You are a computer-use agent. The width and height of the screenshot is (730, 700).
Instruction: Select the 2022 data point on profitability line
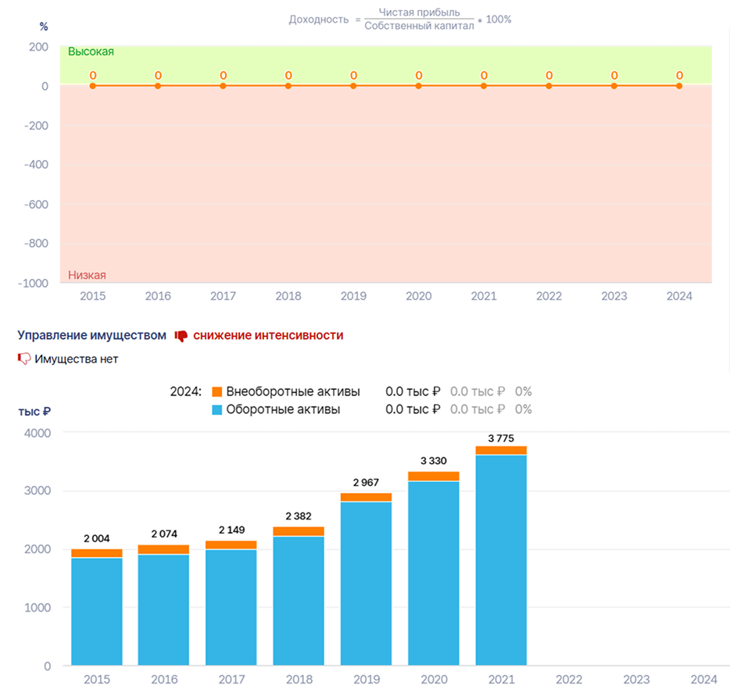click(549, 86)
